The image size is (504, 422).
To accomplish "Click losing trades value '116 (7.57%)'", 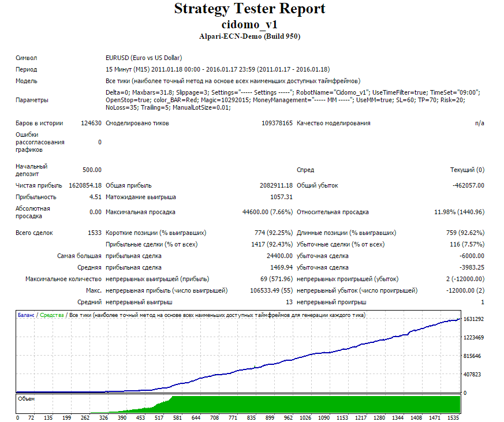I will click(467, 244).
